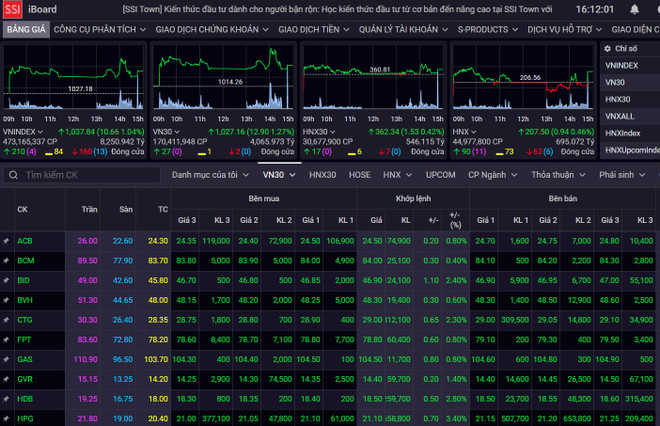Click the BCM stock symbol
This screenshot has width=660, height=426.
coord(28,261)
